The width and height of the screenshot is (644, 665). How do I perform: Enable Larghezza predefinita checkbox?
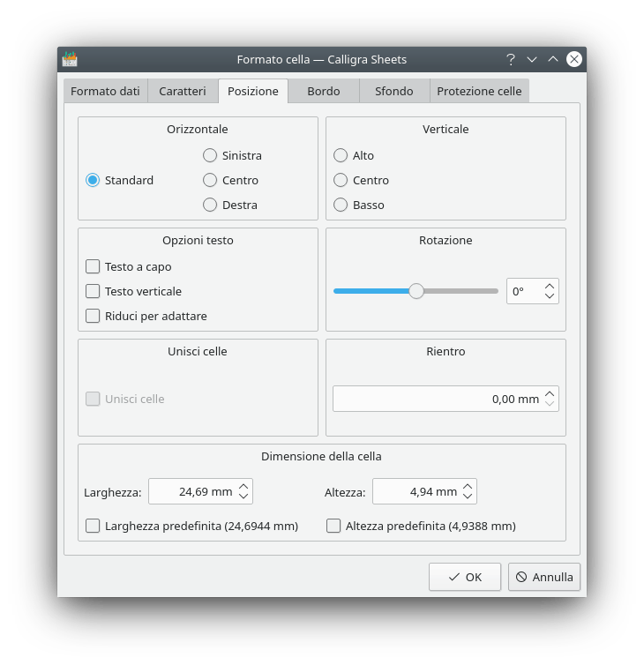[x=93, y=526]
